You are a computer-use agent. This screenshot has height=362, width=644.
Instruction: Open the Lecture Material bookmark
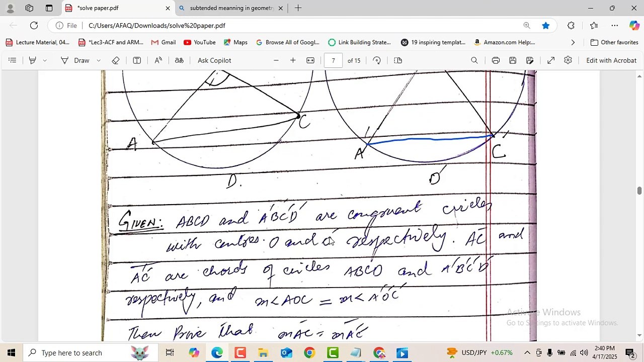pyautogui.click(x=37, y=42)
